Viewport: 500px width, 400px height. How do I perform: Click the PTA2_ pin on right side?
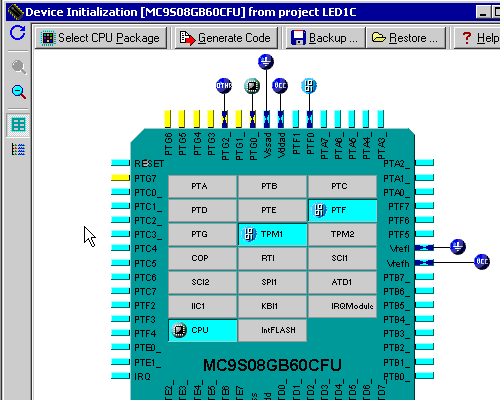pyautogui.click(x=424, y=163)
